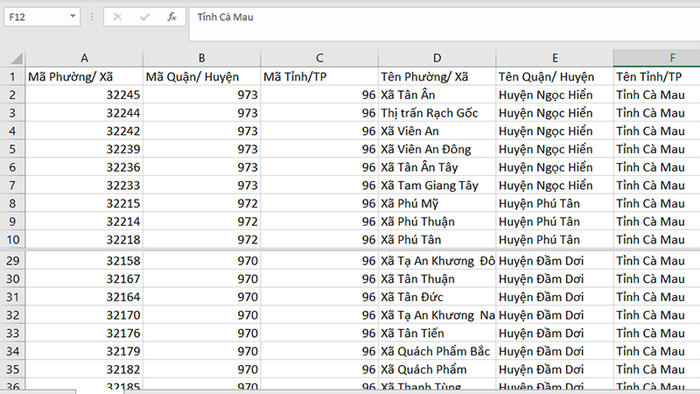This screenshot has height=394, width=700.
Task: Click cell with value 32167
Action: [84, 279]
